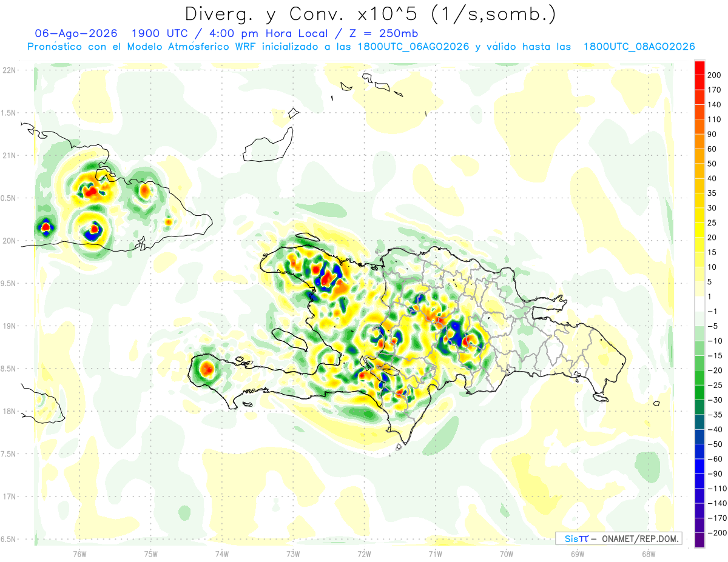The height and width of the screenshot is (562, 728).
Task: Click the "74W" longitude label
Action: 222,554
